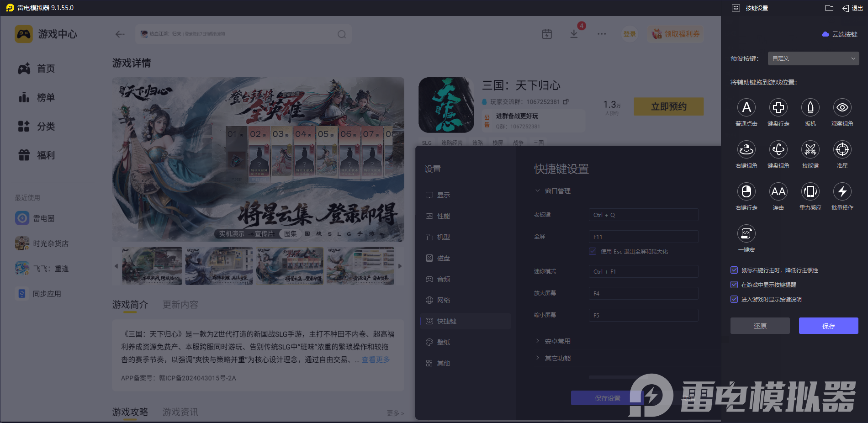Toggle 进入游戏时显示按键说明 checkbox

pyautogui.click(x=734, y=300)
